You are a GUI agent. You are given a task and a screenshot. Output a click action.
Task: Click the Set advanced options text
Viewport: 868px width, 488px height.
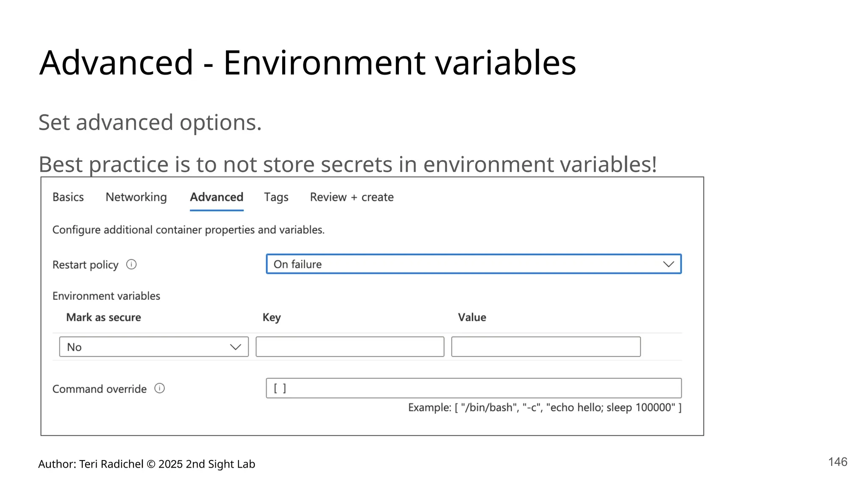pos(150,122)
